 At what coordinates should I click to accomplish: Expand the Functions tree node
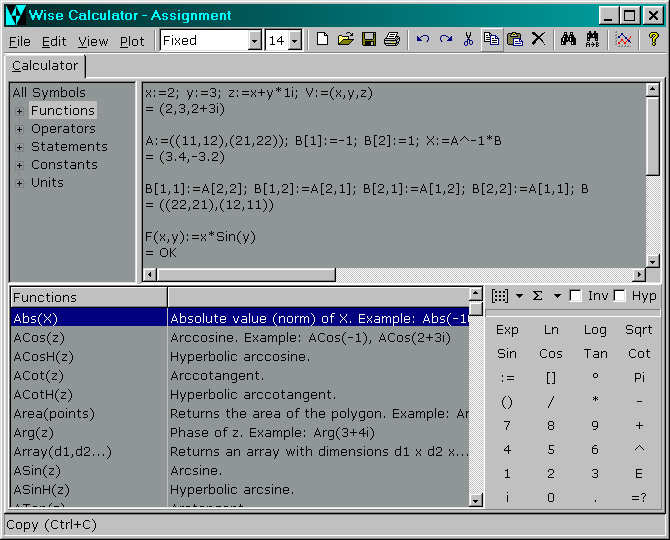(x=19, y=111)
